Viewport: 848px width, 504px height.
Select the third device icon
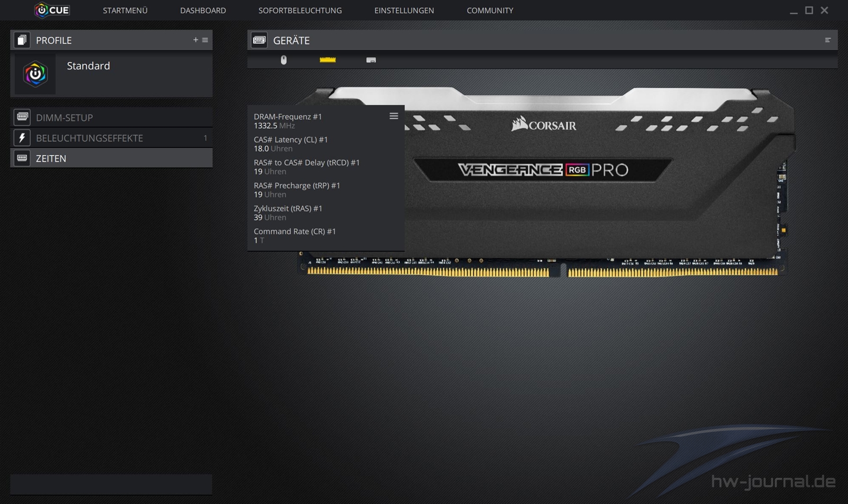coord(371,60)
